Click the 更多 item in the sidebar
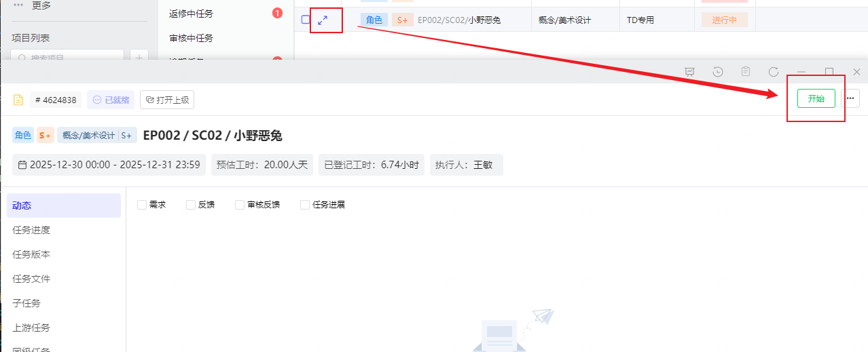This screenshot has height=352, width=868. [41, 5]
